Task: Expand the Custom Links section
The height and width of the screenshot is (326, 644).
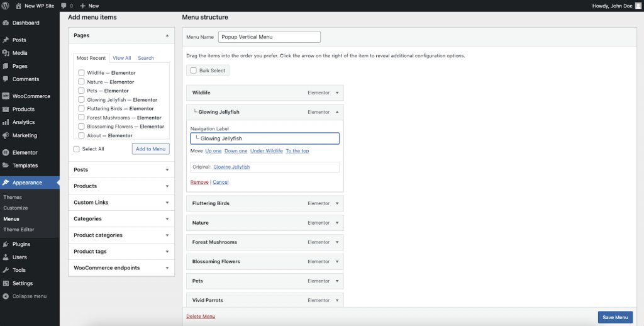Action: 167,203
